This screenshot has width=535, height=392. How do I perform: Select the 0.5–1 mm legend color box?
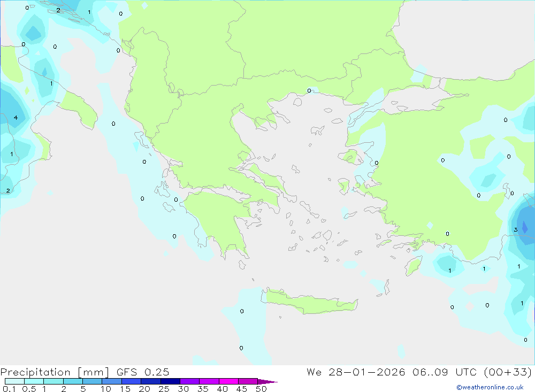pos(34,381)
